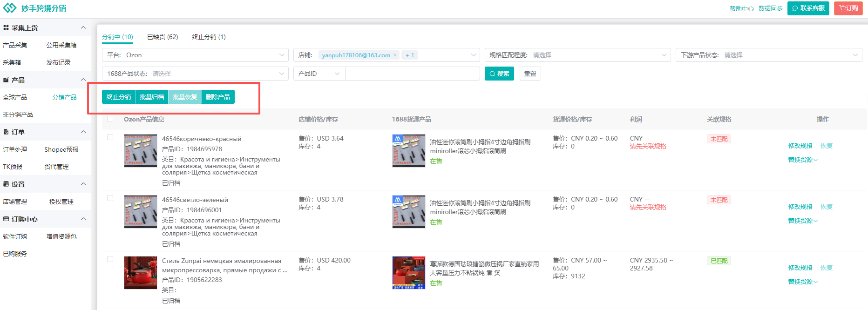Image resolution: width=868 pixels, height=310 pixels.
Task: Click the 订购中心 section icon in sidebar
Action: pos(6,219)
